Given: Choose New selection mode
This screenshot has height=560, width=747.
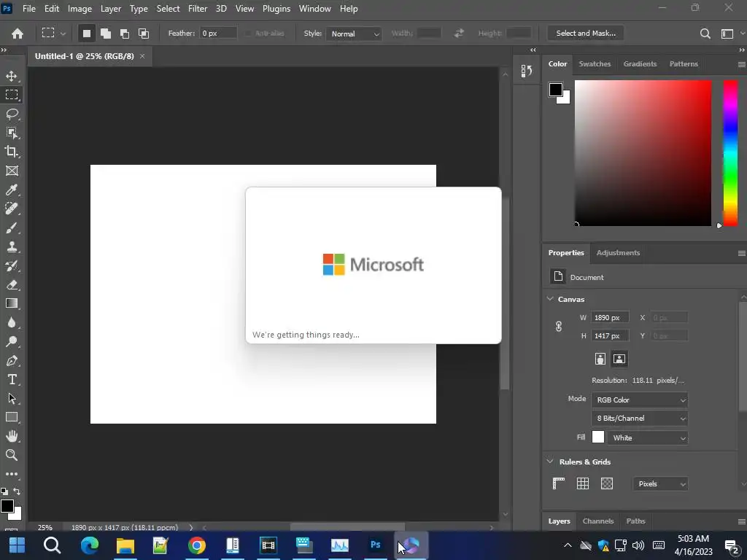Looking at the screenshot, I should (x=86, y=34).
